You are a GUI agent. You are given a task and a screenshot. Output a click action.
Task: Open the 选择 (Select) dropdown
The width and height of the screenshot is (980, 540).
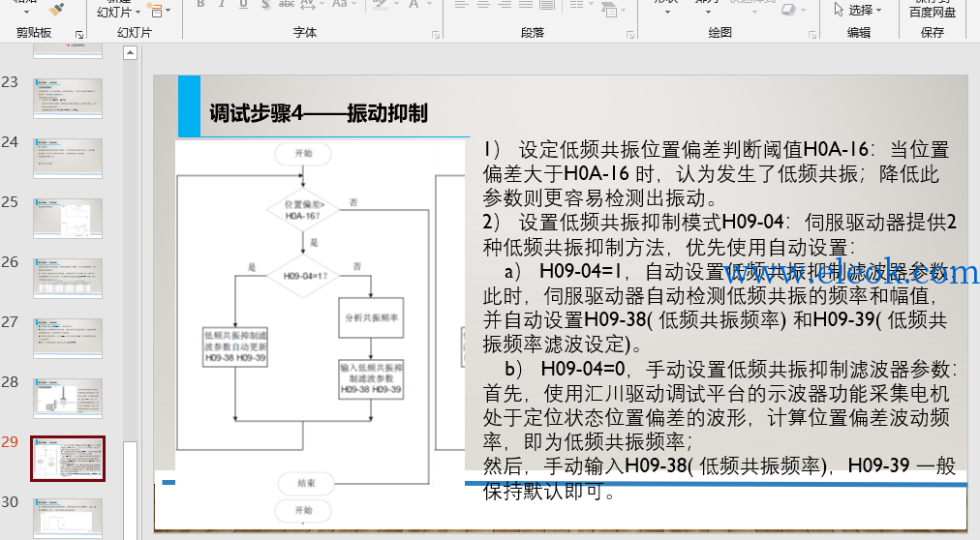click(858, 10)
